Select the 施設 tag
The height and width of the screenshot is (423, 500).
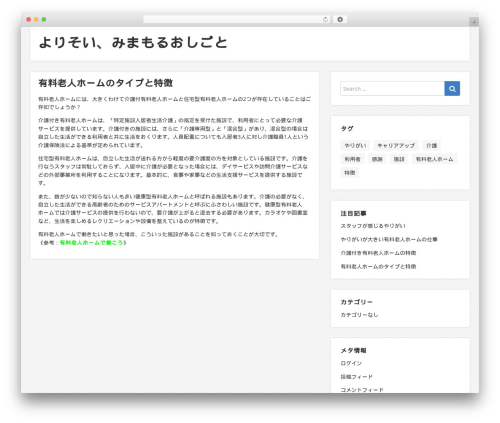(399, 159)
